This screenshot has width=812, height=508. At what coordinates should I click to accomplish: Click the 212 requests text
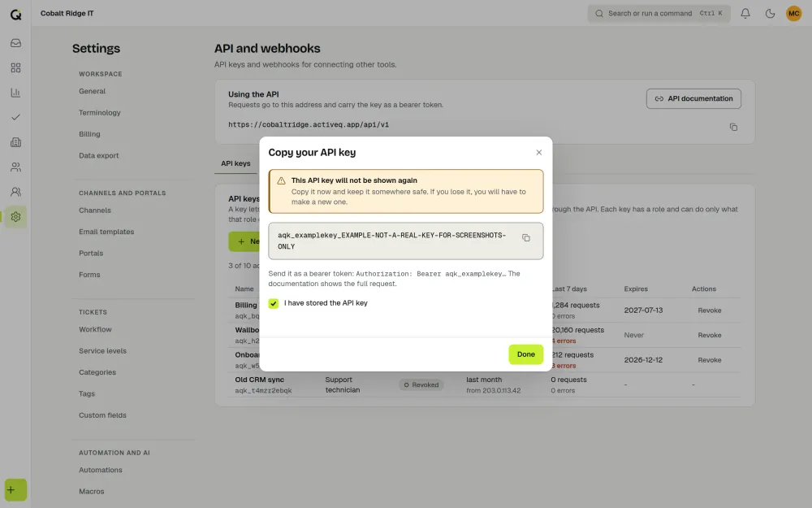point(572,355)
